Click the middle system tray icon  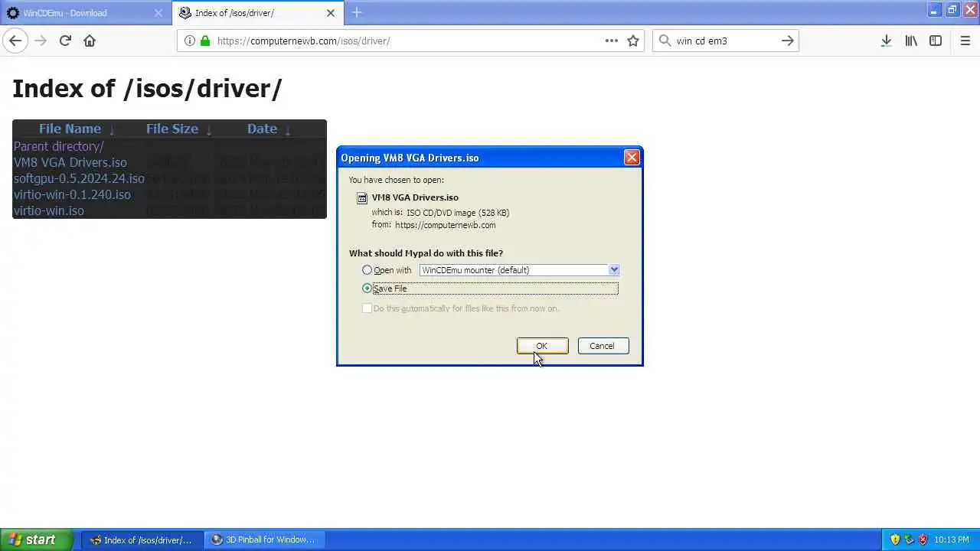coord(909,540)
